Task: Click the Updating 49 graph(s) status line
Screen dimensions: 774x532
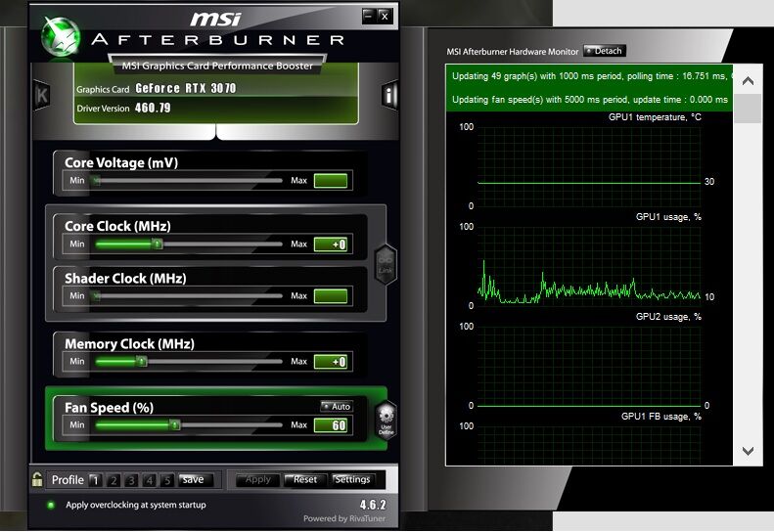Action: click(x=589, y=76)
